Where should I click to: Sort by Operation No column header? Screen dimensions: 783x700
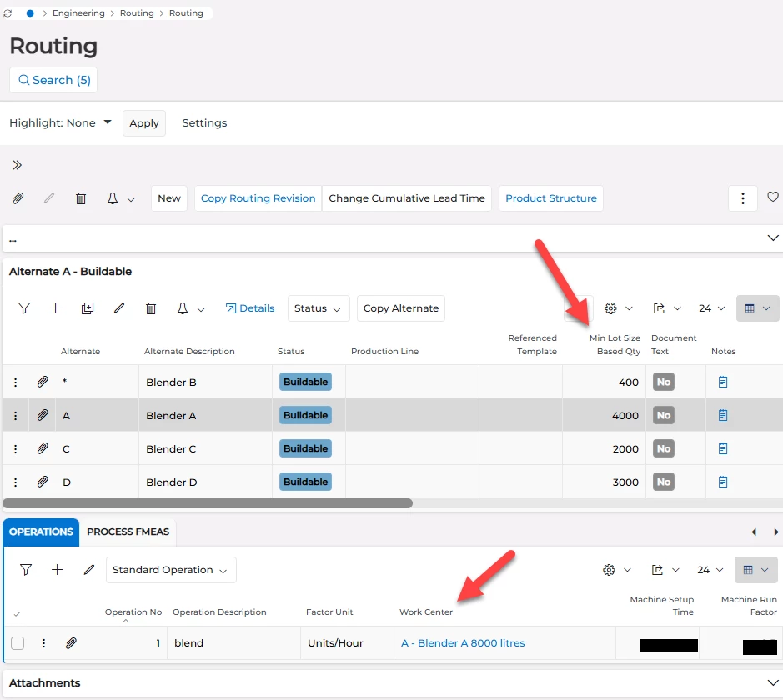(x=133, y=612)
